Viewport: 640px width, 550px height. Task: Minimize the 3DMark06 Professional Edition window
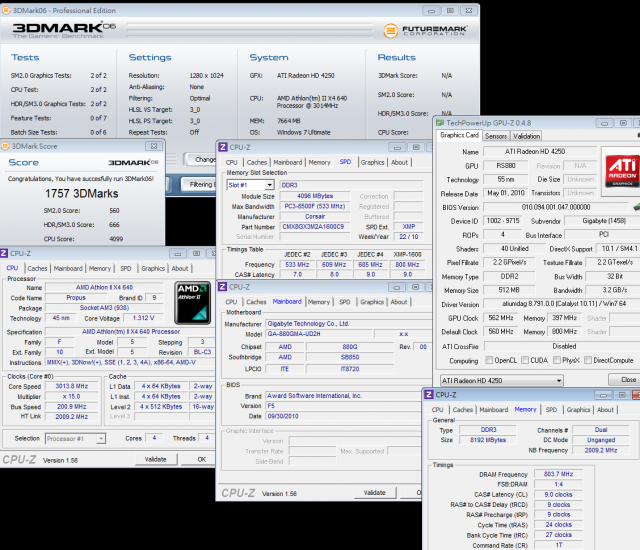pos(431,11)
